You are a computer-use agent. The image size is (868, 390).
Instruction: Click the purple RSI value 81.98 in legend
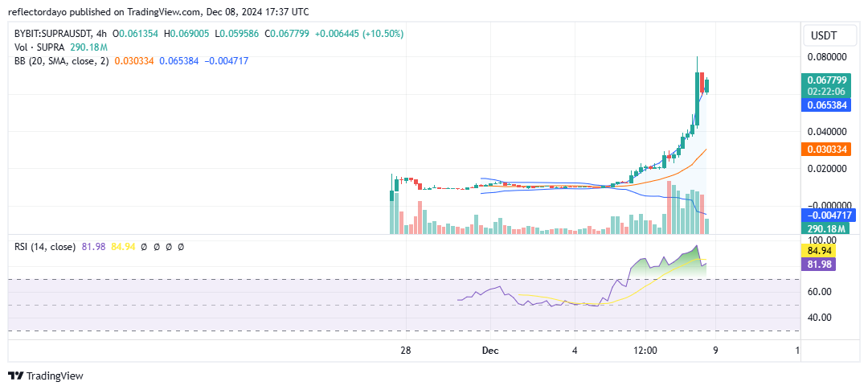[x=92, y=247]
